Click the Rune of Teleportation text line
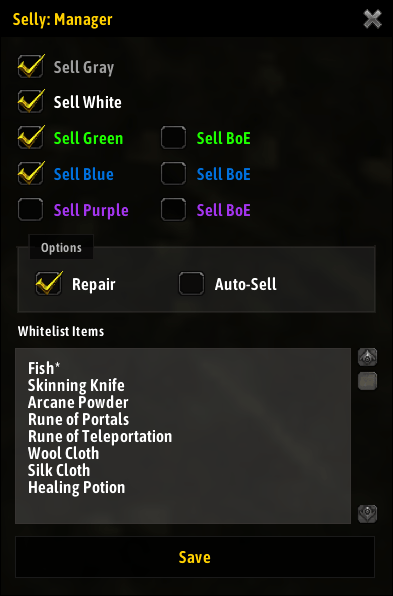This screenshot has height=596, width=393. point(100,436)
